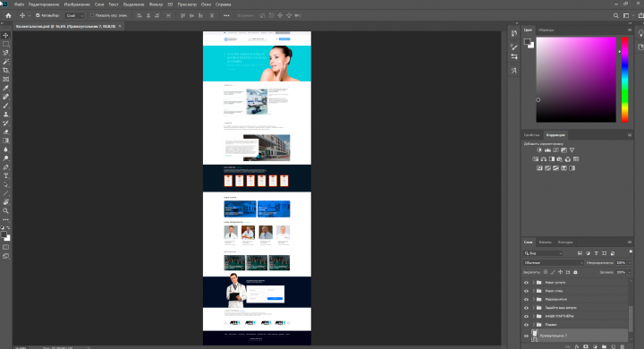Hide the Подвал layer group
The width and height of the screenshot is (644, 349).
point(526,325)
